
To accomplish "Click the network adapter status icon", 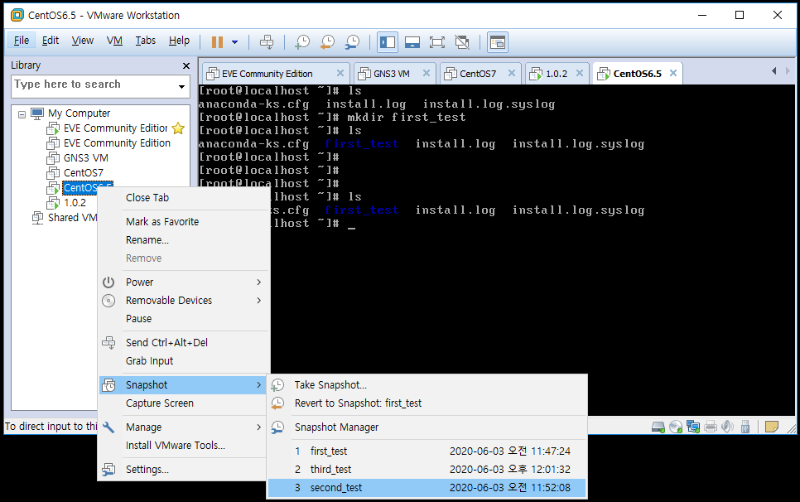I will point(693,426).
